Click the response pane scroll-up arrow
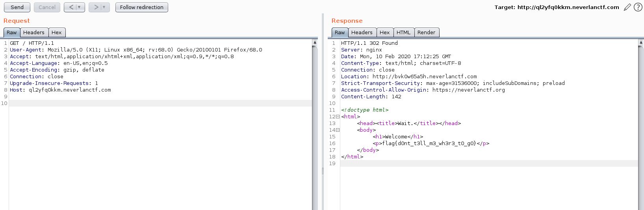The height and width of the screenshot is (210, 644). [x=641, y=42]
